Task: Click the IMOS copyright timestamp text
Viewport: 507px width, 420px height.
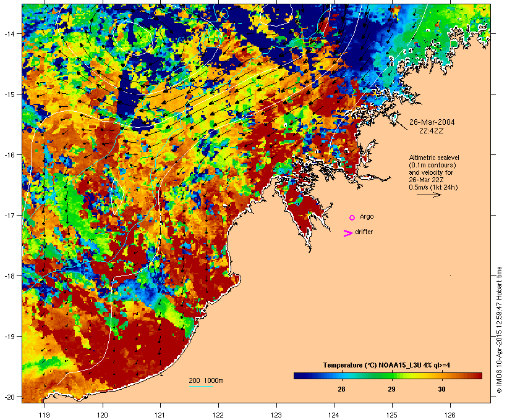Action: pos(499,330)
